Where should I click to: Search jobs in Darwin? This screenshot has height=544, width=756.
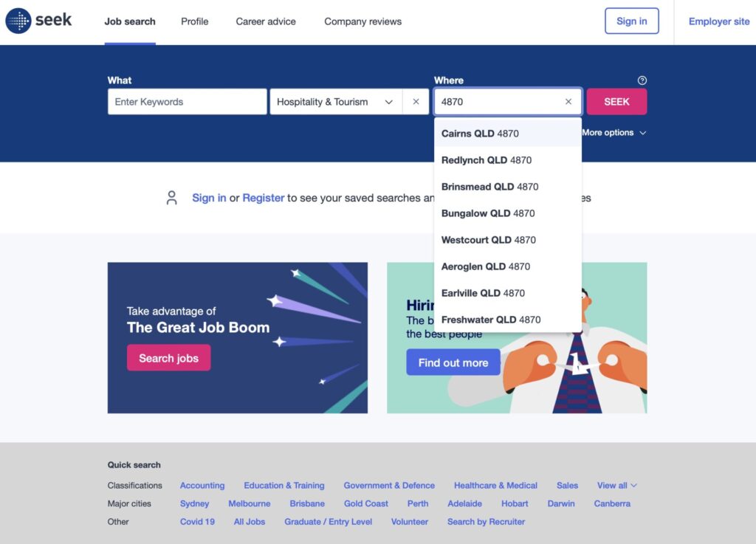[561, 503]
